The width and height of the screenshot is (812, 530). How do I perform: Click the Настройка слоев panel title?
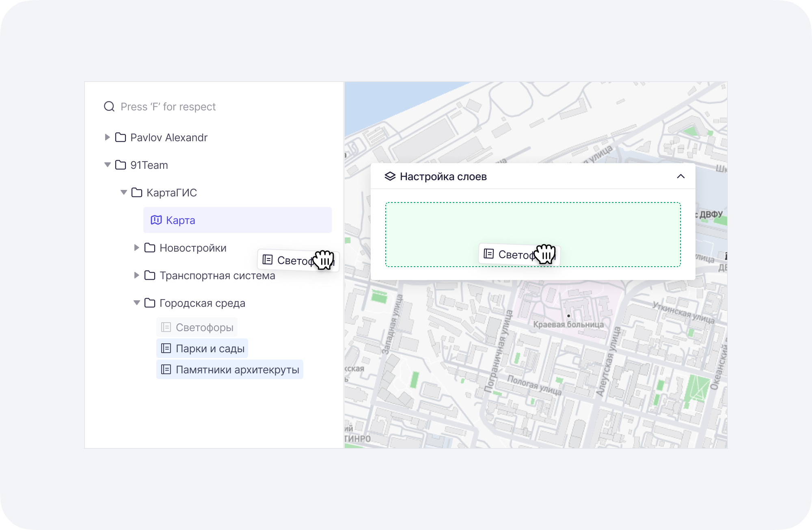point(443,176)
